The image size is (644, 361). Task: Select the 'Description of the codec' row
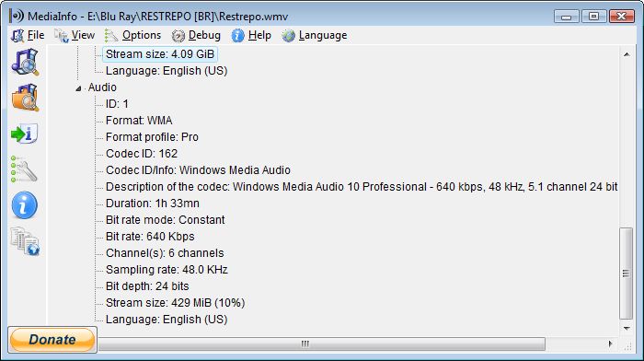point(362,187)
